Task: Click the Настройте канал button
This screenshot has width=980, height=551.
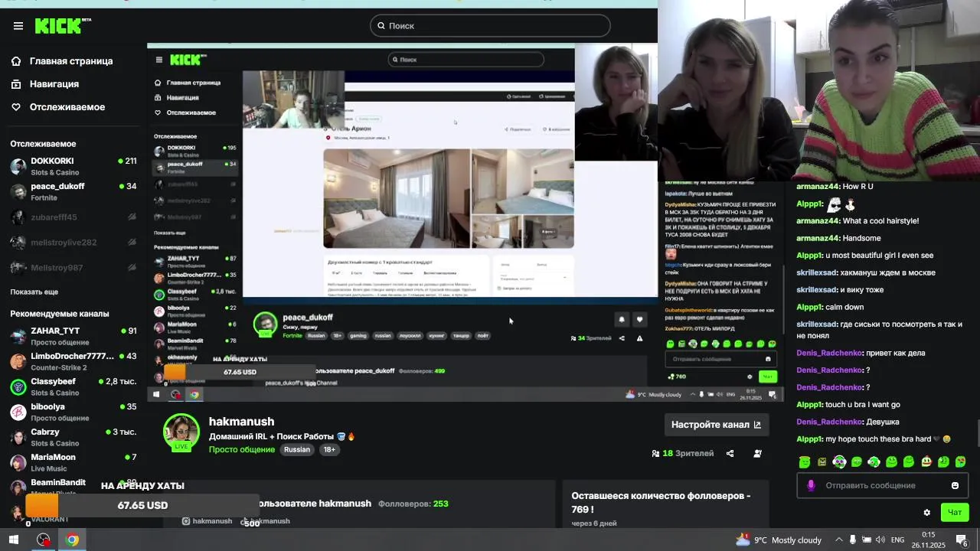Action: (x=717, y=425)
